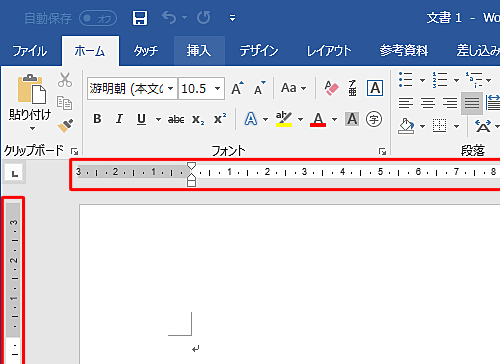Open the レイアウト ribbon tab
Viewport: 500px width, 364px height.
329,51
